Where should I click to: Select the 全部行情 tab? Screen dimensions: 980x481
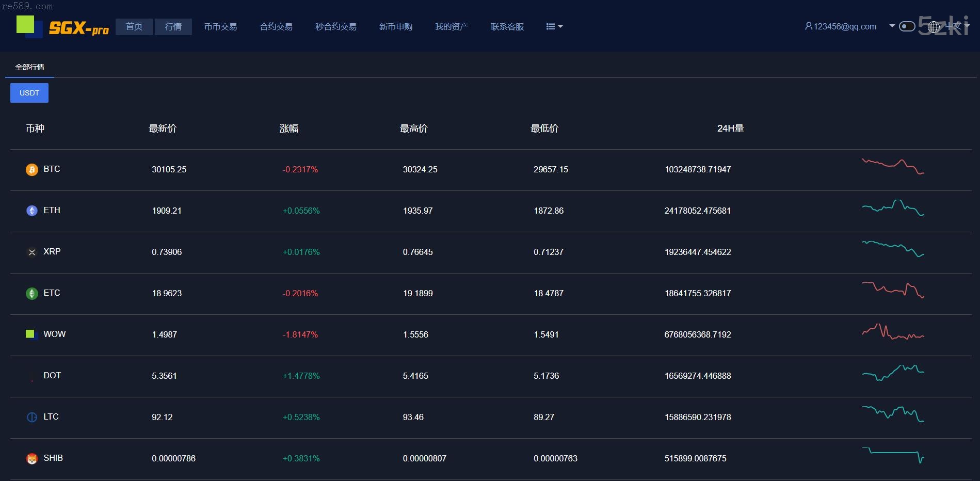pos(29,67)
